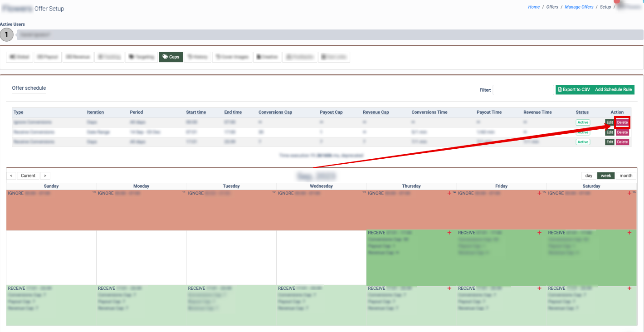The image size is (644, 332).
Task: Advance the calendar with the right arrow
Action: pyautogui.click(x=45, y=176)
